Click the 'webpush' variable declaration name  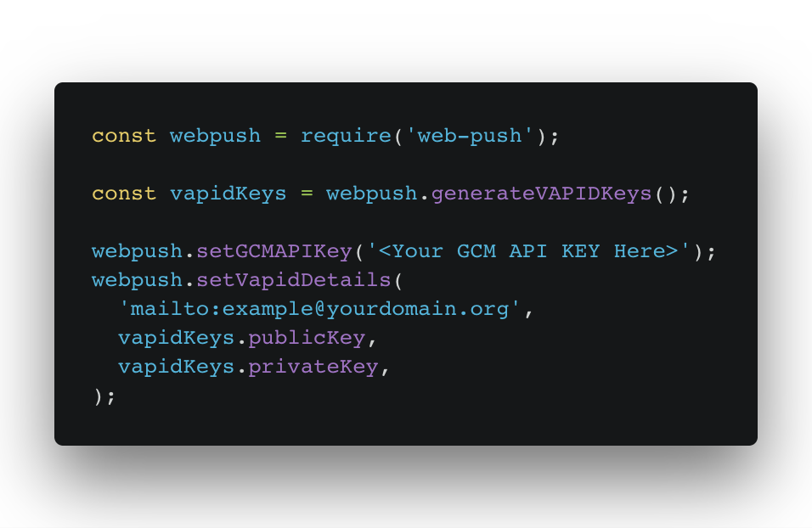215,136
